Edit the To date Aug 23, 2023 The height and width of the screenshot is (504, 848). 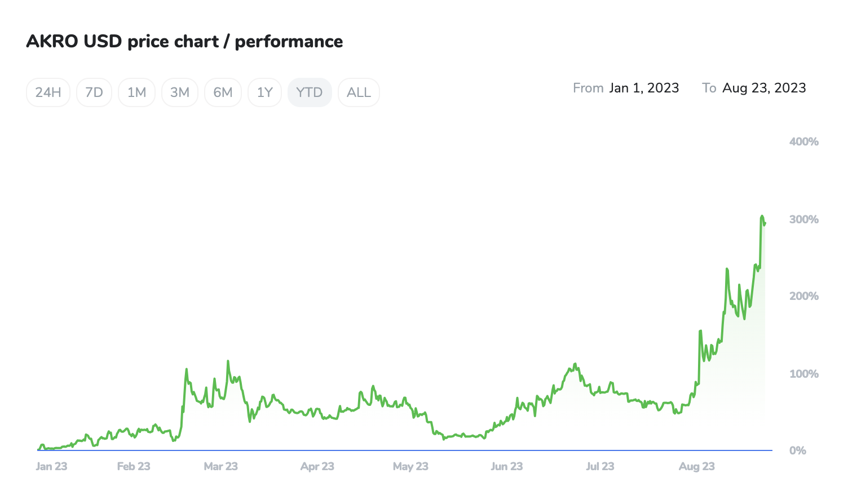764,88
